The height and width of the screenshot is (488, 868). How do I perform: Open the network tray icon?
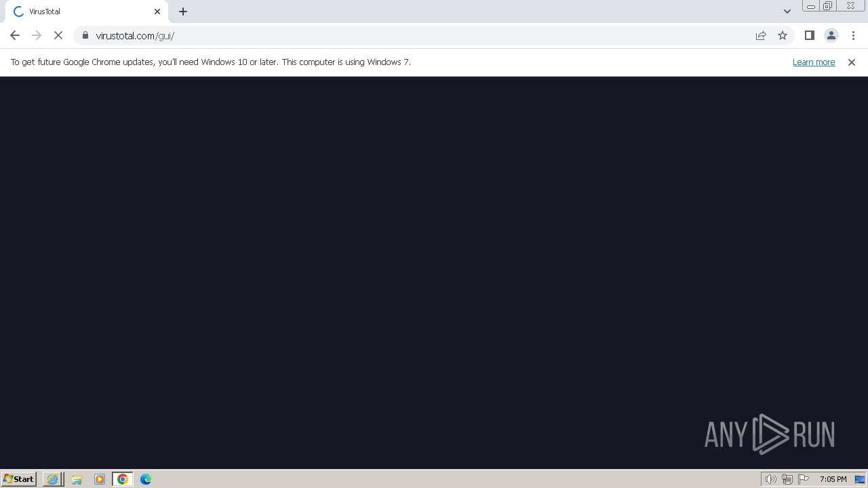[787, 479]
